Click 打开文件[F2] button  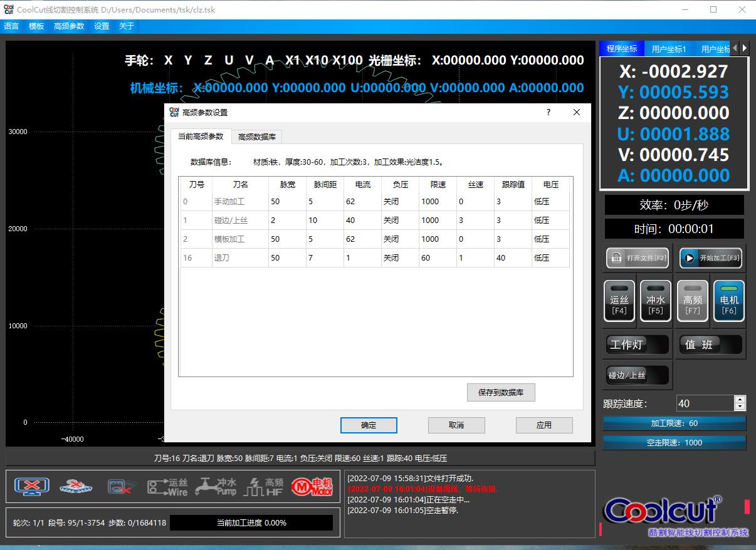pyautogui.click(x=637, y=257)
